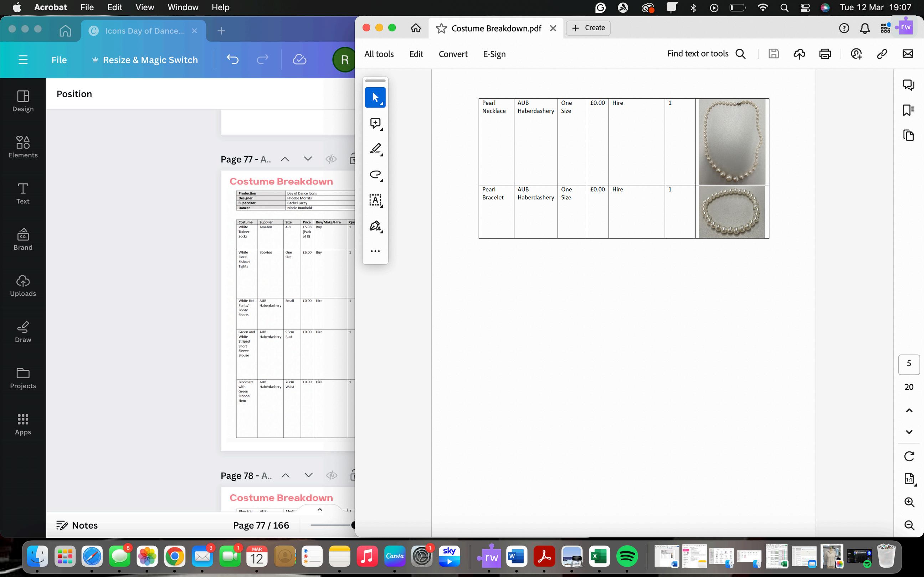Rotate the PDF page clockwise

click(909, 456)
